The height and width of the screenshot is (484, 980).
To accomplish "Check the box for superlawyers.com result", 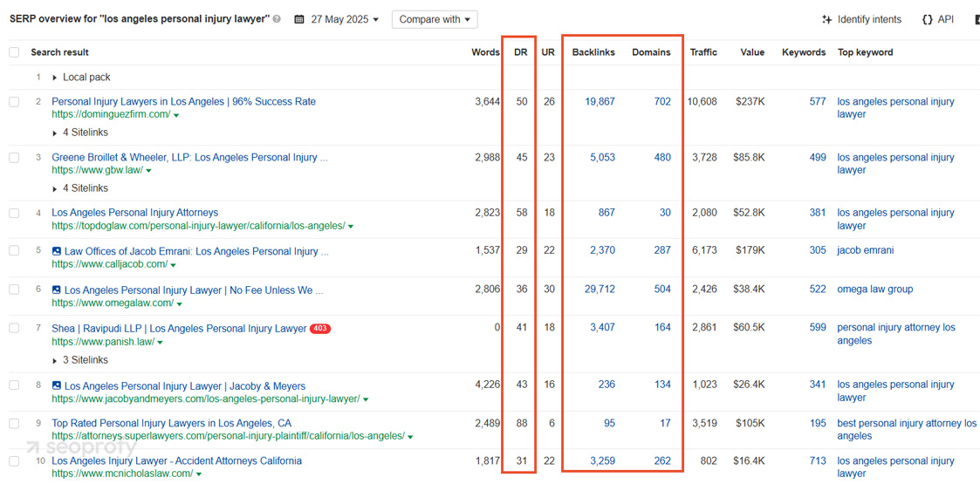I will (x=14, y=424).
